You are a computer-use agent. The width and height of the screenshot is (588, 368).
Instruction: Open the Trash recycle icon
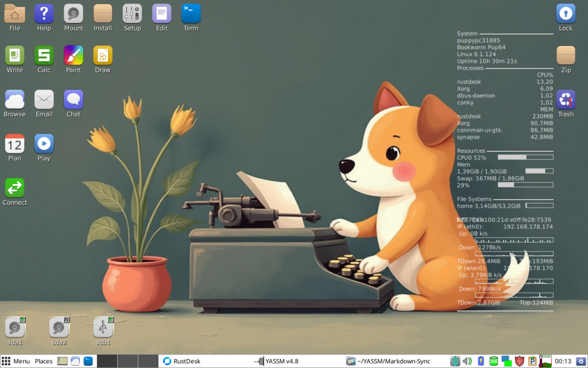(566, 100)
